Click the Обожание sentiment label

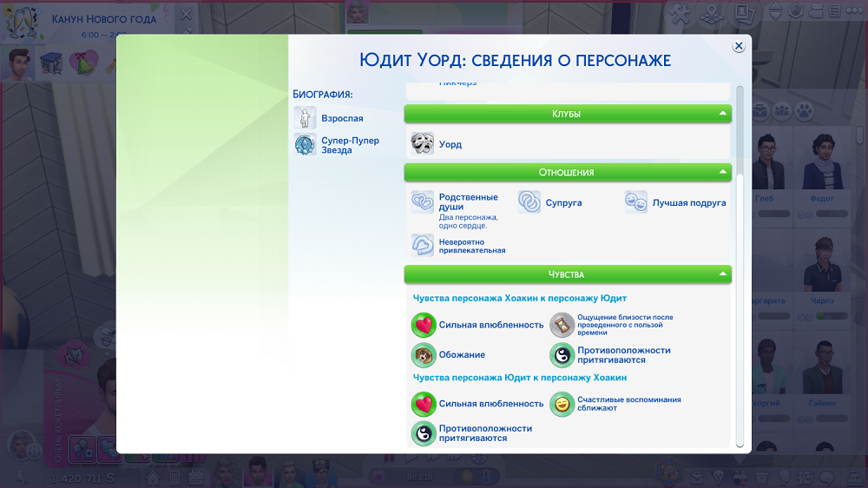[462, 354]
